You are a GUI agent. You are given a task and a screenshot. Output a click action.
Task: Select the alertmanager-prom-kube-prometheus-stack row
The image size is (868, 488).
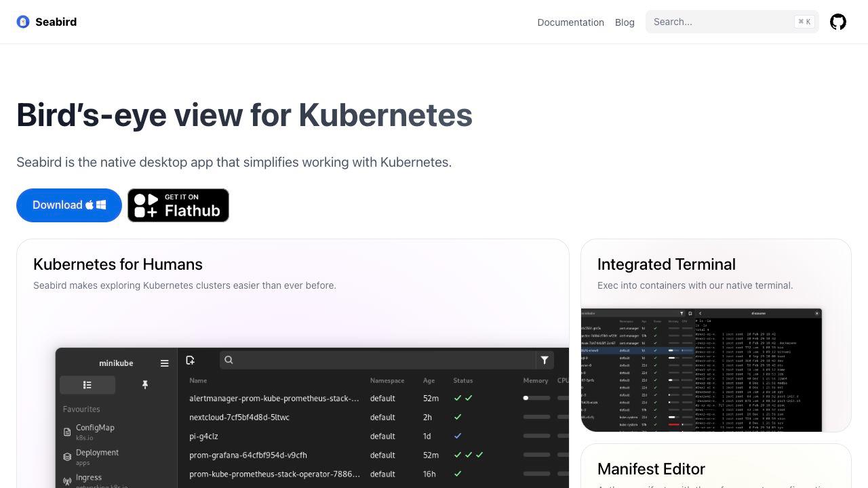point(374,399)
